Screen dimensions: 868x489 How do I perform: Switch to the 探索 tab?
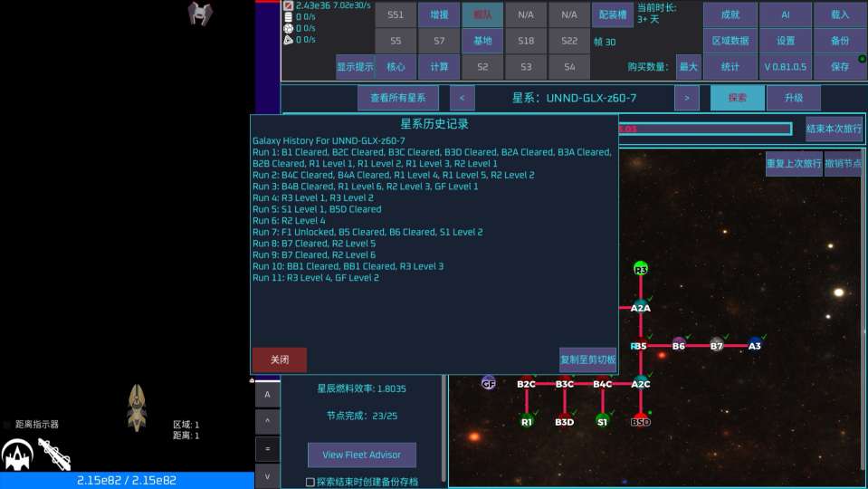[x=738, y=98]
